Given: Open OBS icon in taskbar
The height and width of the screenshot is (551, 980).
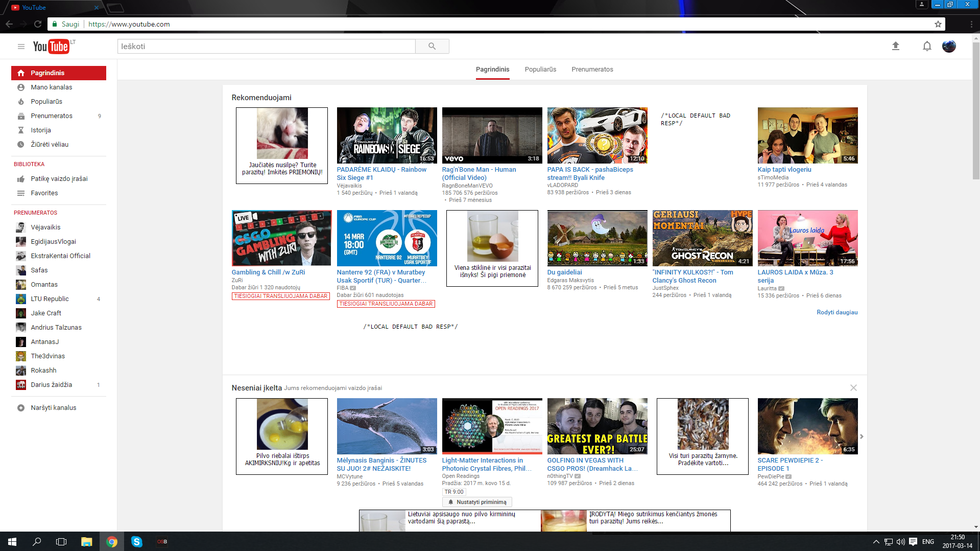Looking at the screenshot, I should (x=162, y=542).
